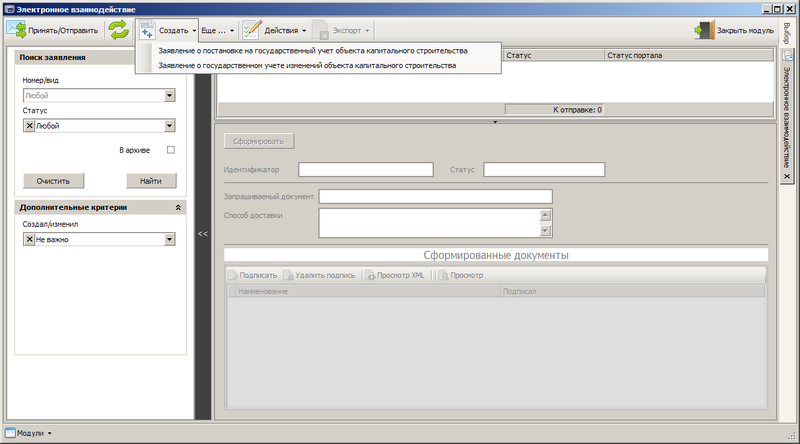The image size is (800, 444).
Task: Click the Удалить подпись icon
Action: [288, 275]
